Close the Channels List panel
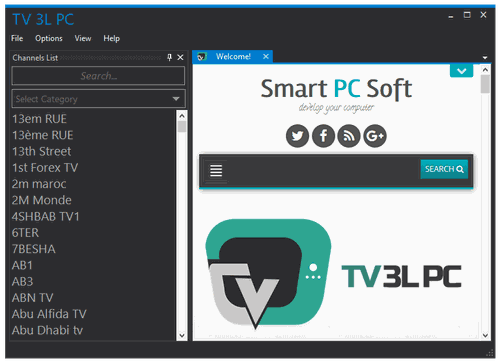The width and height of the screenshot is (500, 363). click(x=180, y=57)
